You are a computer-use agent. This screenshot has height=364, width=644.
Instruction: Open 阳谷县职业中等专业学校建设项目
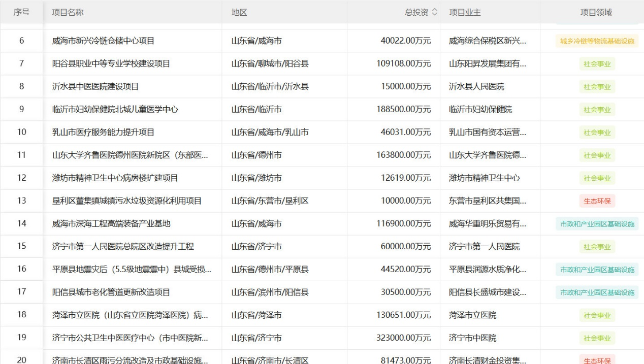pyautogui.click(x=111, y=63)
